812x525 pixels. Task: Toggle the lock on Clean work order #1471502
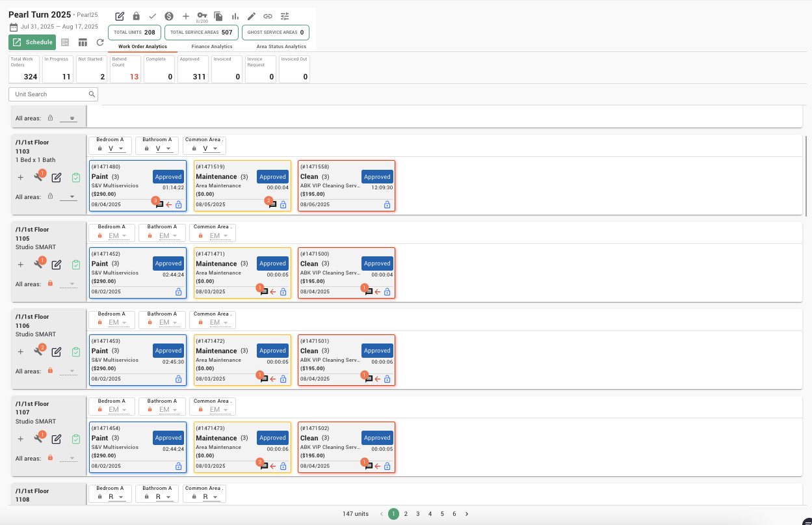point(387,466)
